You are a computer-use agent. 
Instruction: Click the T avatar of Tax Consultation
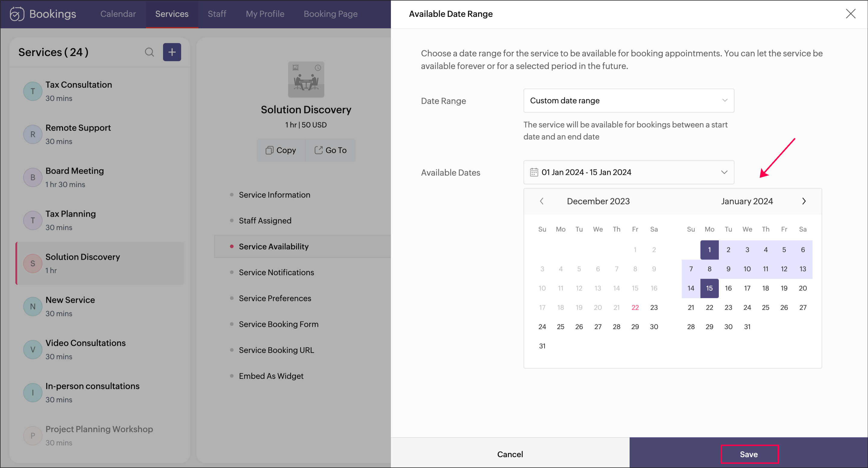coord(33,91)
